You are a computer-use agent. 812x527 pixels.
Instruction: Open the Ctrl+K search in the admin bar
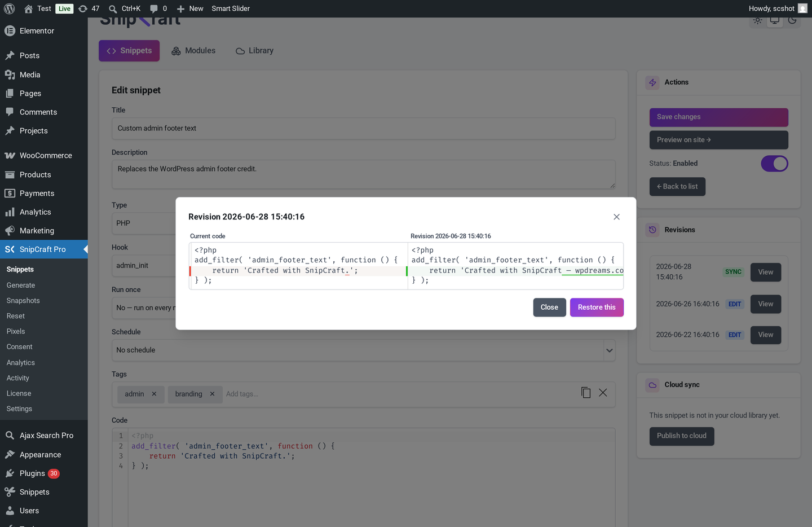pos(125,8)
